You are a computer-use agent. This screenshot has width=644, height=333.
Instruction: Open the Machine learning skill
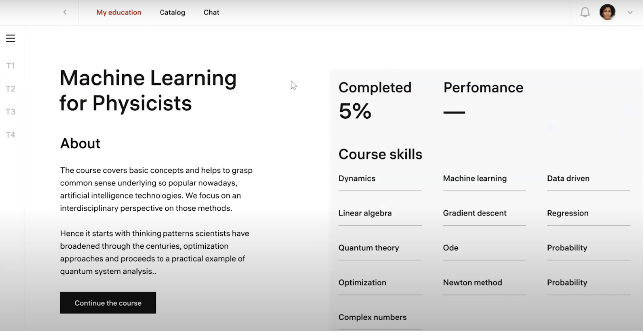[475, 178]
